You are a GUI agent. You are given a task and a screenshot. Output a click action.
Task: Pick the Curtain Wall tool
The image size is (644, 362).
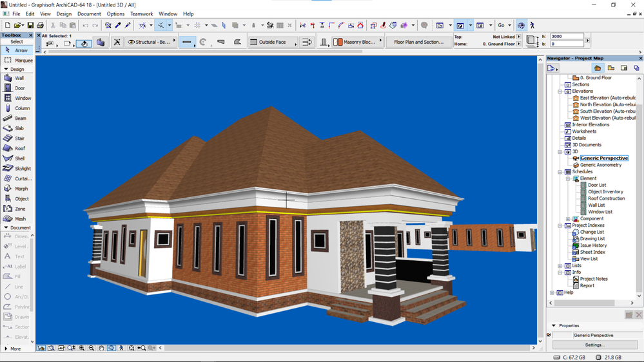click(x=16, y=178)
